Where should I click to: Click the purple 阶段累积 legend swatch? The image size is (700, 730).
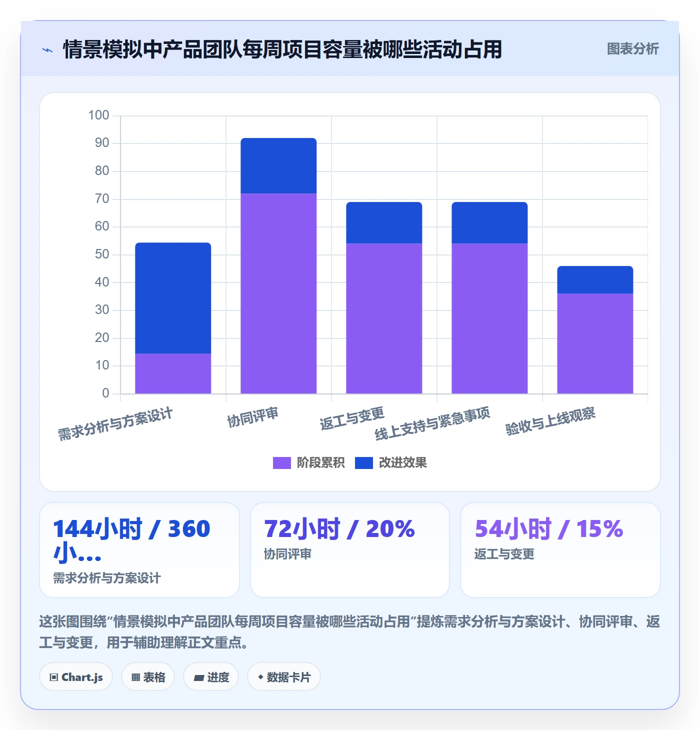pos(281,463)
